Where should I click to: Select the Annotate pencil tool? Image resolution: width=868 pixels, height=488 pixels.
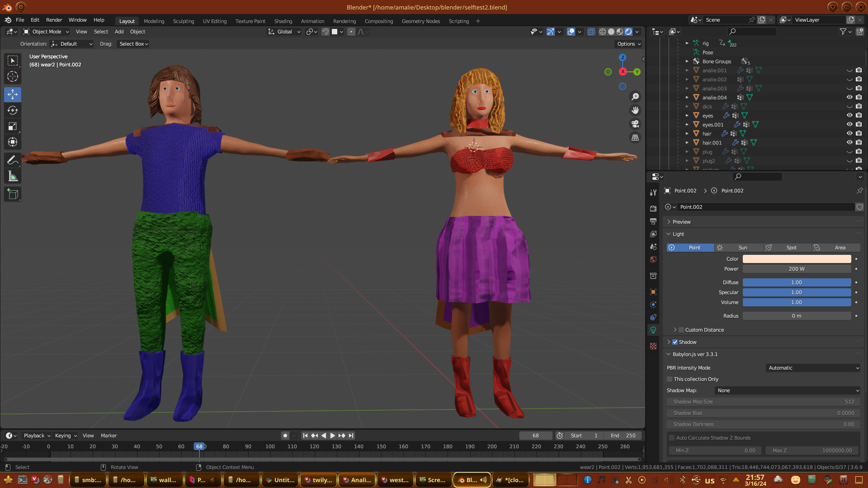click(13, 160)
